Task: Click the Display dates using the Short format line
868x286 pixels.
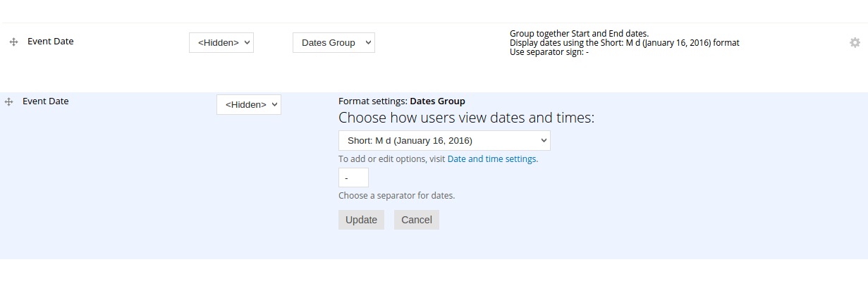Action: 625,43
